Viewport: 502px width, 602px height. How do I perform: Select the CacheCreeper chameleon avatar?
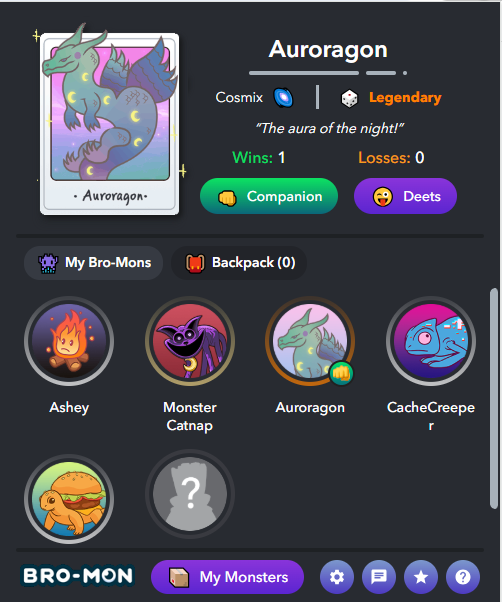431,341
